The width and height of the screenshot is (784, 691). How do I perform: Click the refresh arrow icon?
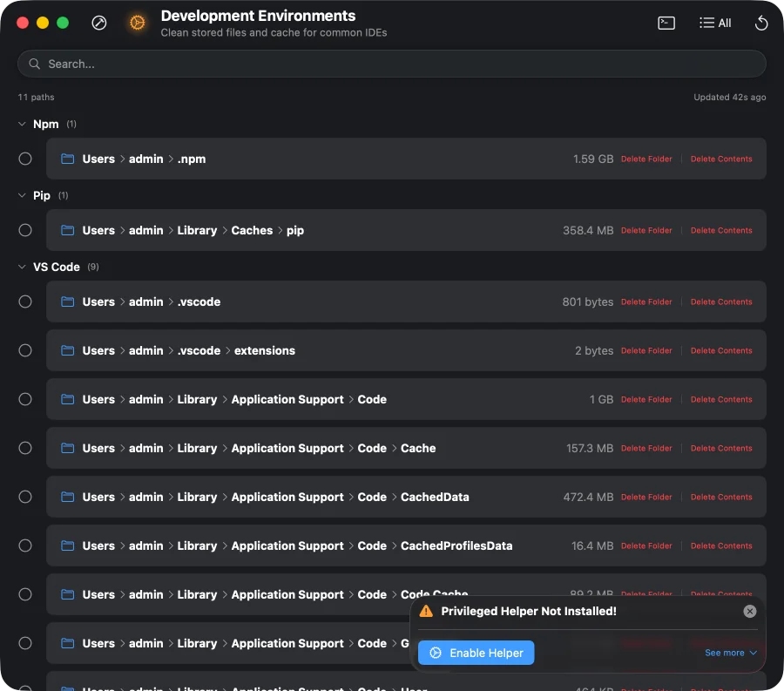coord(761,23)
